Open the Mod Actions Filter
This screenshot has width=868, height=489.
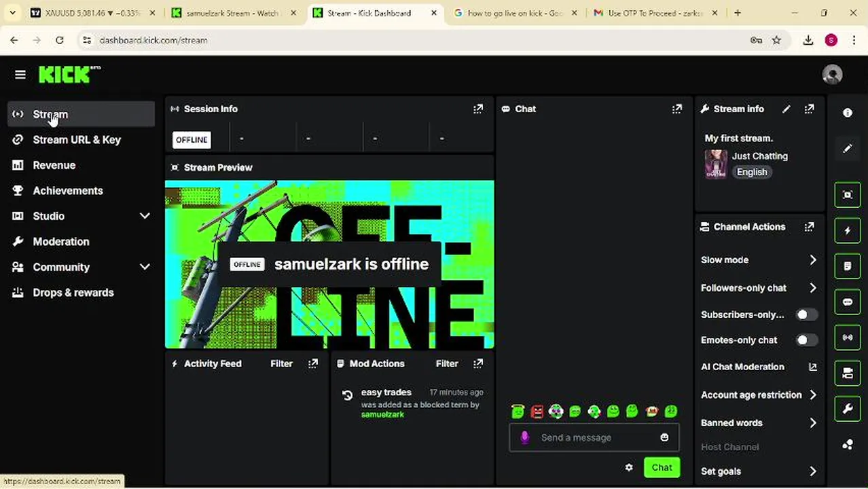pyautogui.click(x=447, y=363)
